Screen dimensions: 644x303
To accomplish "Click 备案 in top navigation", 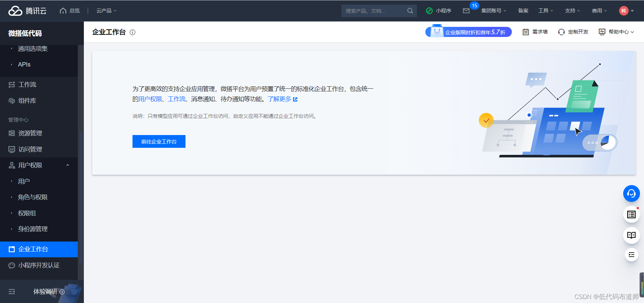I will (x=523, y=11).
